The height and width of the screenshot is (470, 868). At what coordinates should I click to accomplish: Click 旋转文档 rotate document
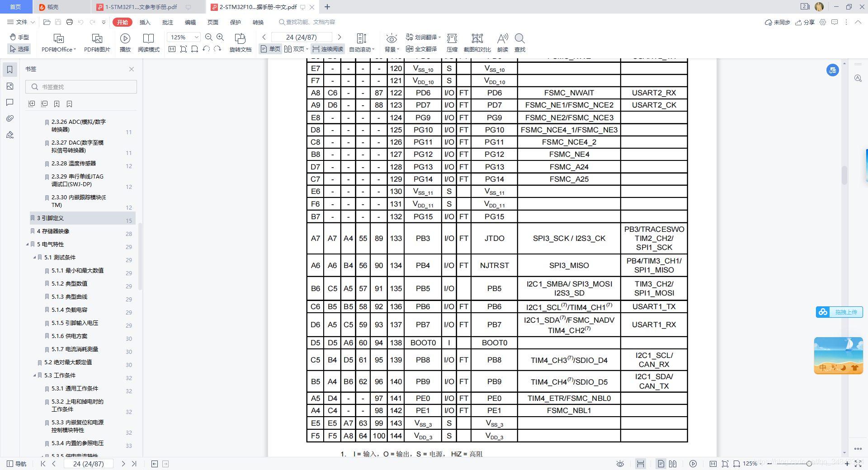(241, 43)
